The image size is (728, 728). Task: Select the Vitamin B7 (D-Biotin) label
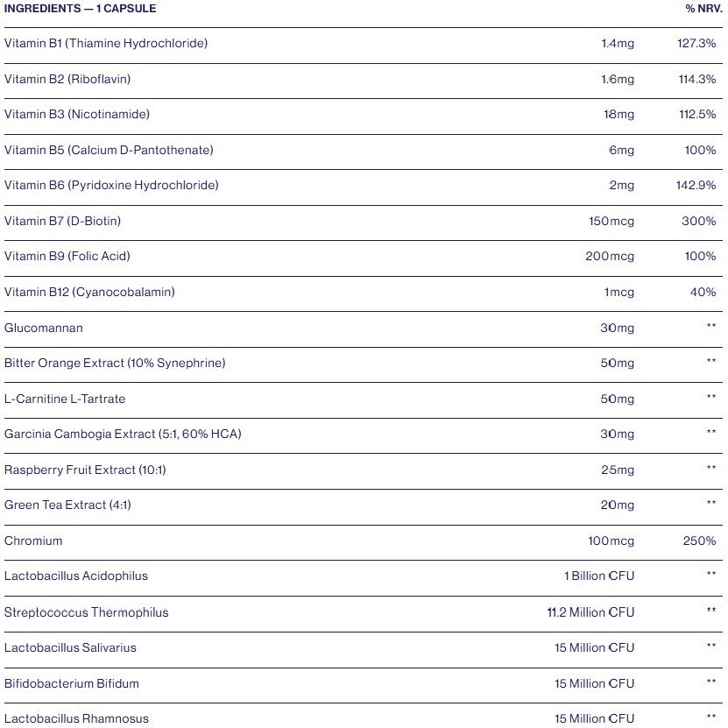(63, 221)
